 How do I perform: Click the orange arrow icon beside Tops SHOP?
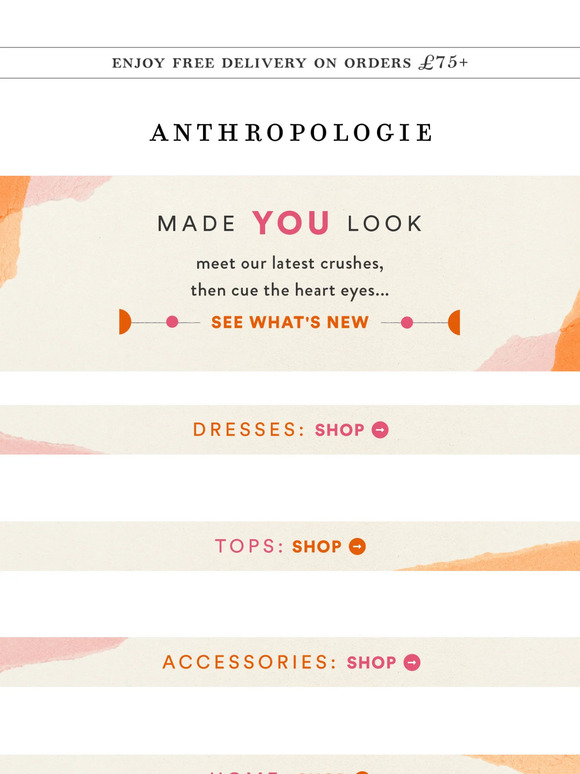point(357,546)
